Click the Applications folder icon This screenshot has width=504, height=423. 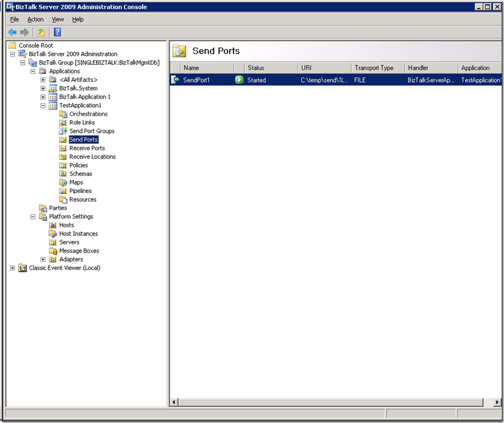(x=42, y=71)
